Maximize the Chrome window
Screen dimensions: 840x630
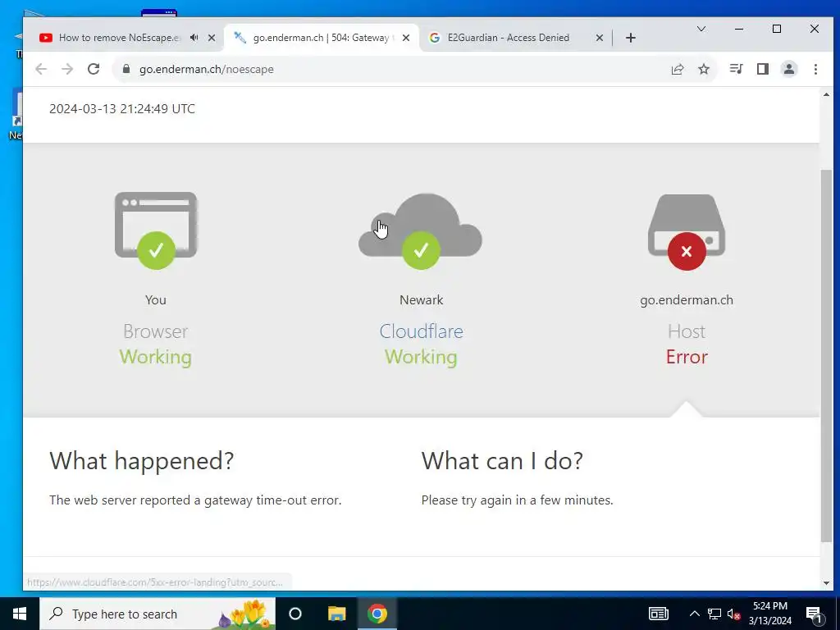tap(777, 29)
